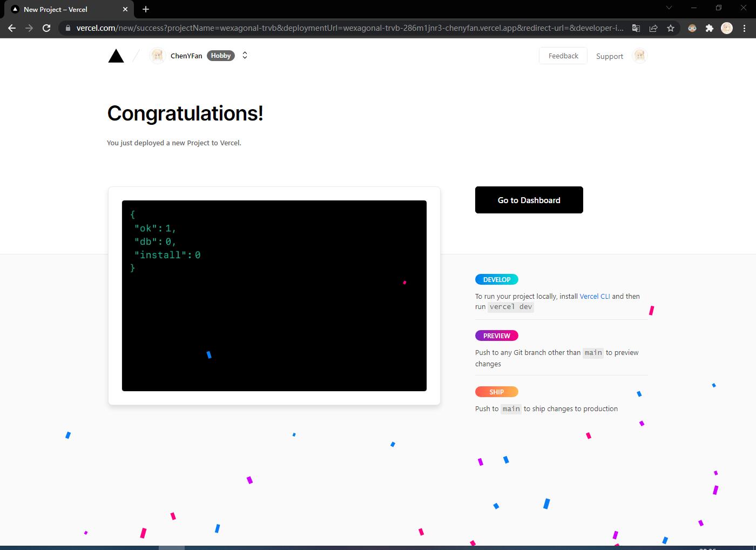Open the Feedback button
This screenshot has width=756, height=550.
[563, 56]
